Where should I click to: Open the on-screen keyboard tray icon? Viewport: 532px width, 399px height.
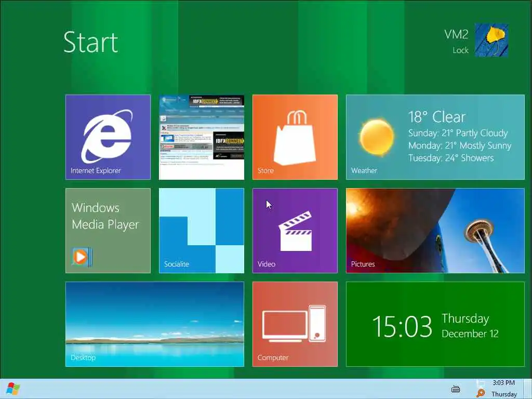456,389
